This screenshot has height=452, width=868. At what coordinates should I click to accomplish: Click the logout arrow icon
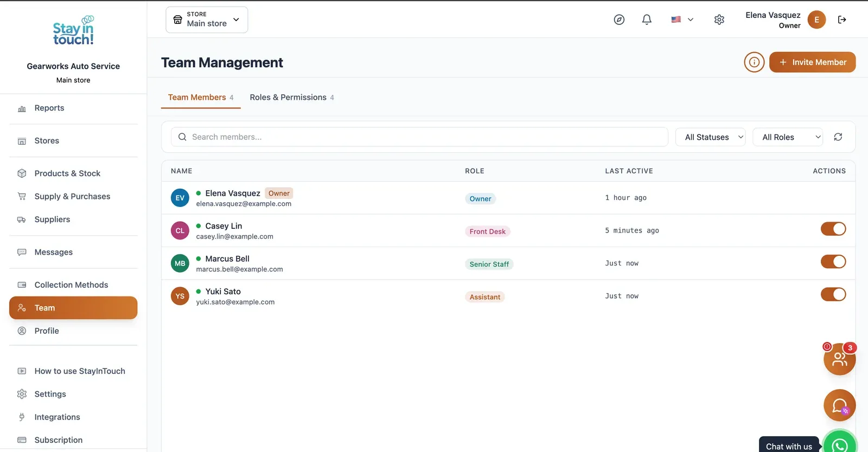click(x=842, y=20)
